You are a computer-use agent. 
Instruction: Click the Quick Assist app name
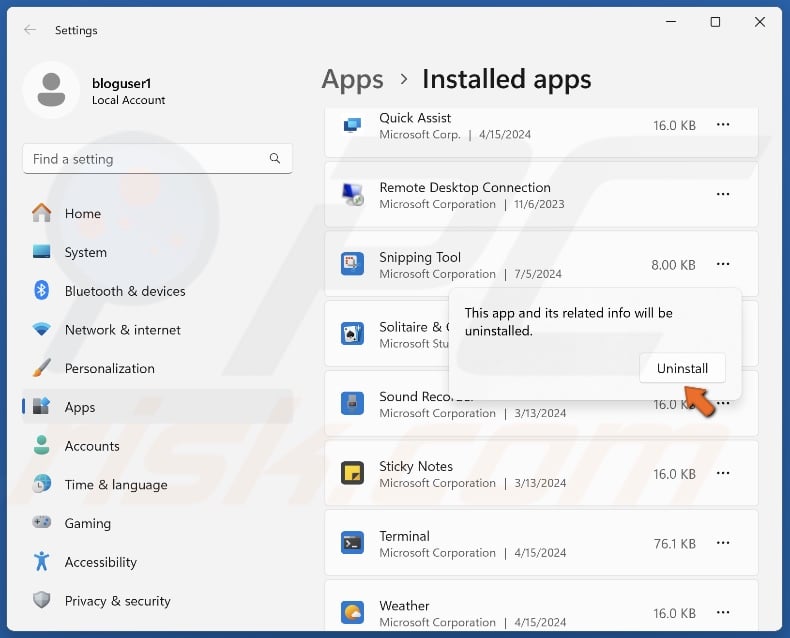pyautogui.click(x=415, y=118)
